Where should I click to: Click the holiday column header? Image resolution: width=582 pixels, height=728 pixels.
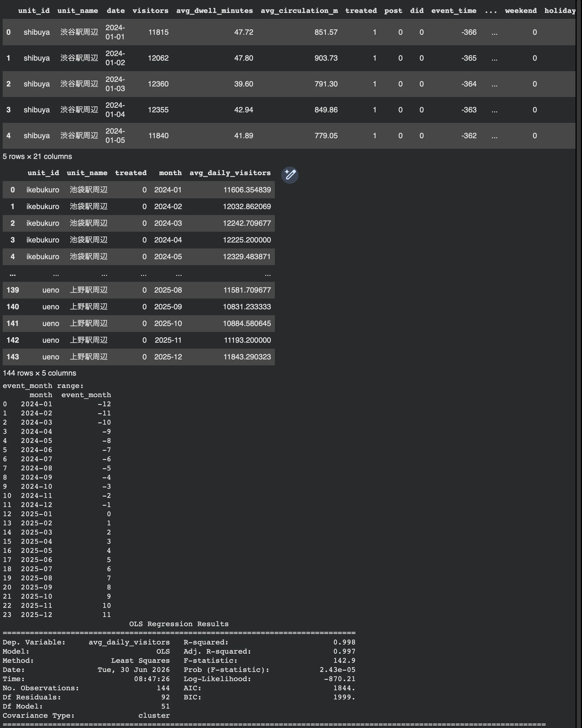click(x=560, y=11)
